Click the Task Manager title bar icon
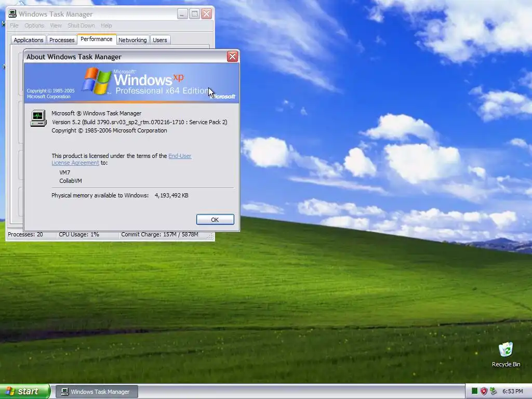532x399 pixels. (12, 14)
